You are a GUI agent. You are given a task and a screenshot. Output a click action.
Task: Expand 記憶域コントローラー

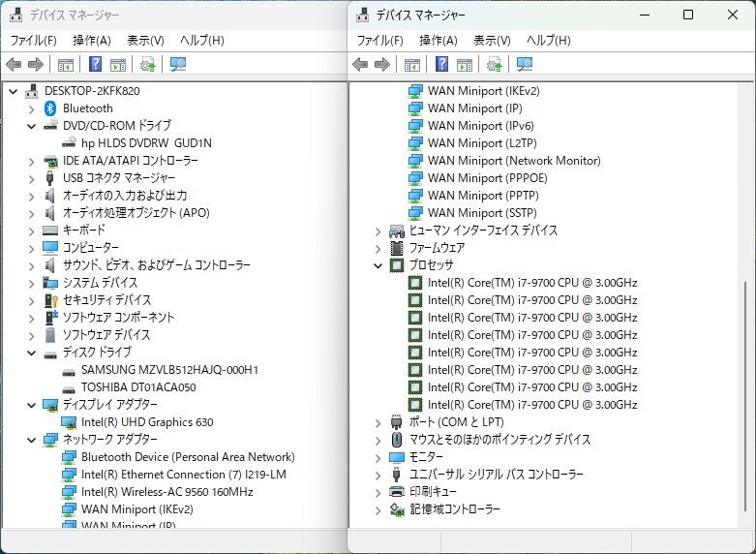(378, 510)
